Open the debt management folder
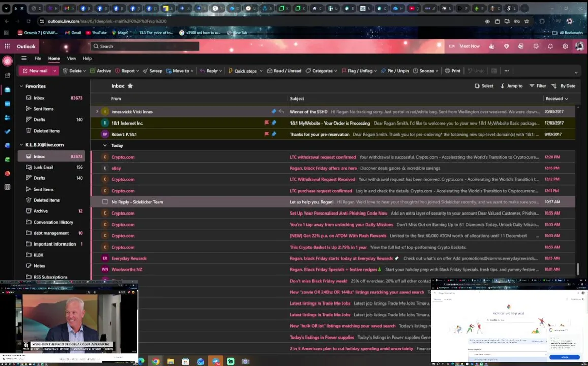Screen dimensions: 588x366 click(x=51, y=233)
